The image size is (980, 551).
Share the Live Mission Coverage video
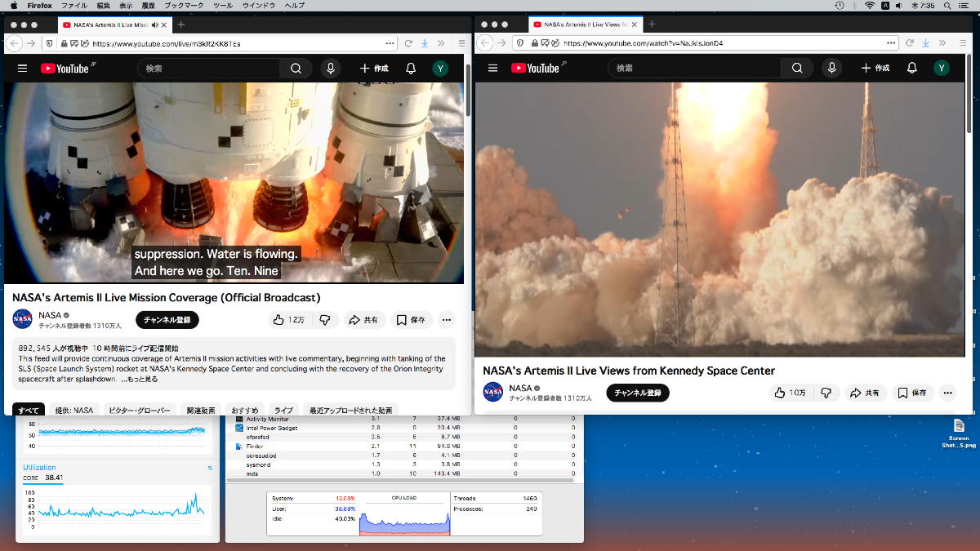click(364, 320)
